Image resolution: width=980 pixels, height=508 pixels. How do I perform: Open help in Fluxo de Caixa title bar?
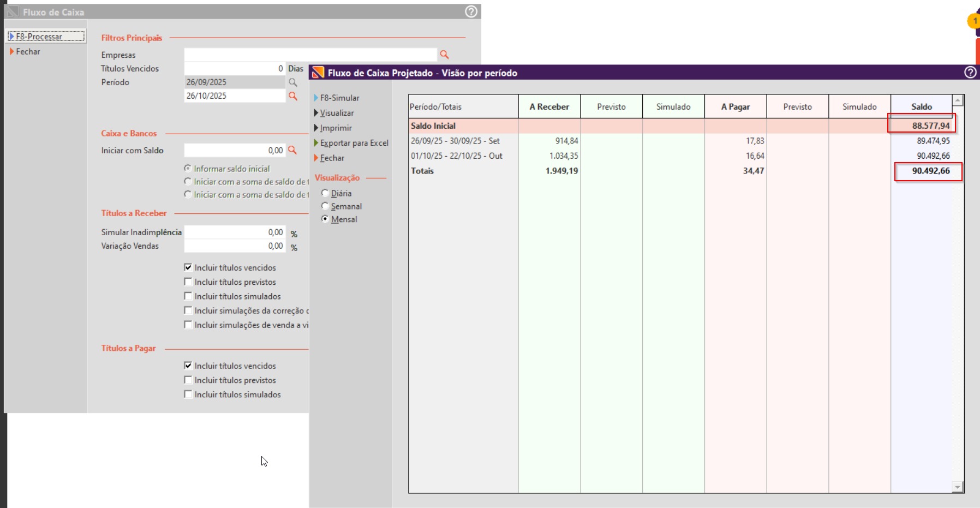point(471,11)
